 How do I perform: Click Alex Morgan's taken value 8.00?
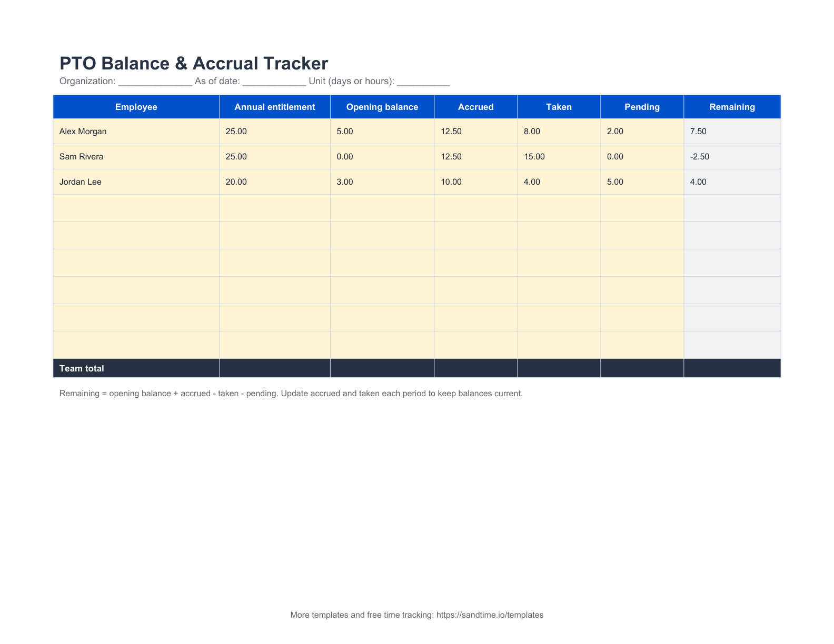(x=559, y=132)
